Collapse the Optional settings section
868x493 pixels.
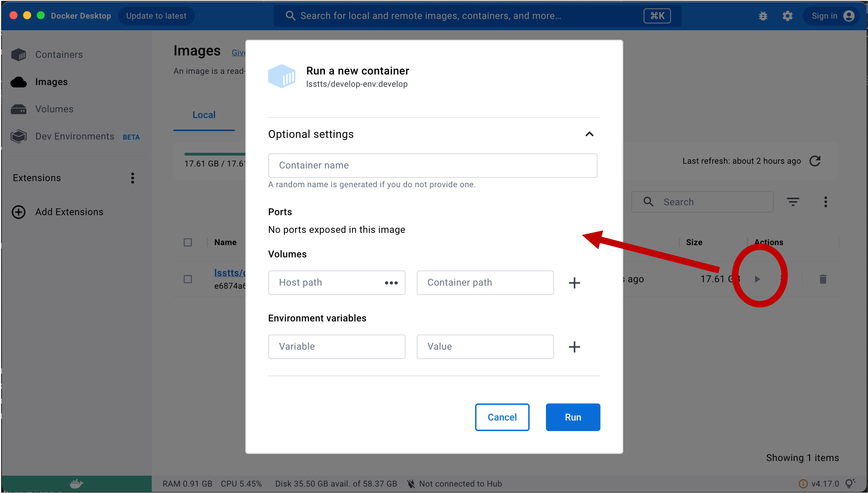tap(589, 134)
